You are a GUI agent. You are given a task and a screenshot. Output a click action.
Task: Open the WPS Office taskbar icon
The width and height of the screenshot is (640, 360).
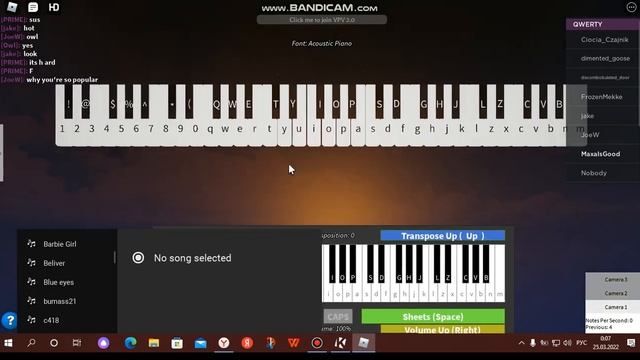(x=293, y=343)
